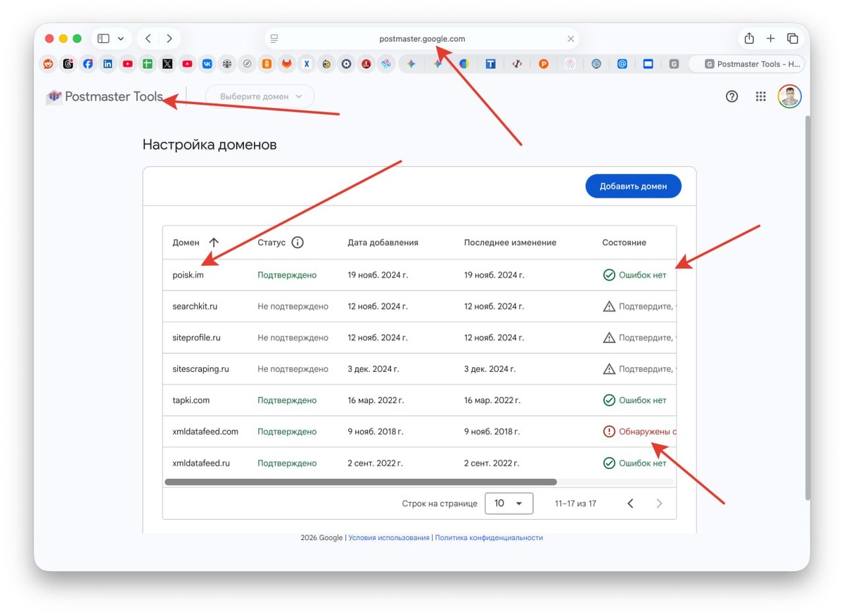Click the Состояние column header
Image resolution: width=844 pixels, height=616 pixels.
624,243
